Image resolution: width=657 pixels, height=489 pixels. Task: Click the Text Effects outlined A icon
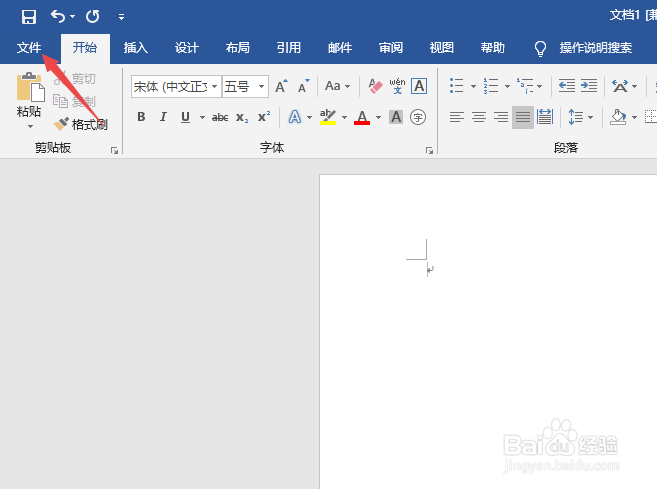[x=295, y=117]
